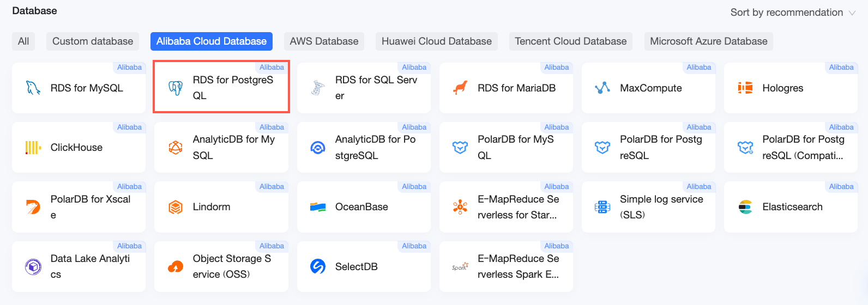Open the Microsoft Azure Database tab

tap(709, 41)
